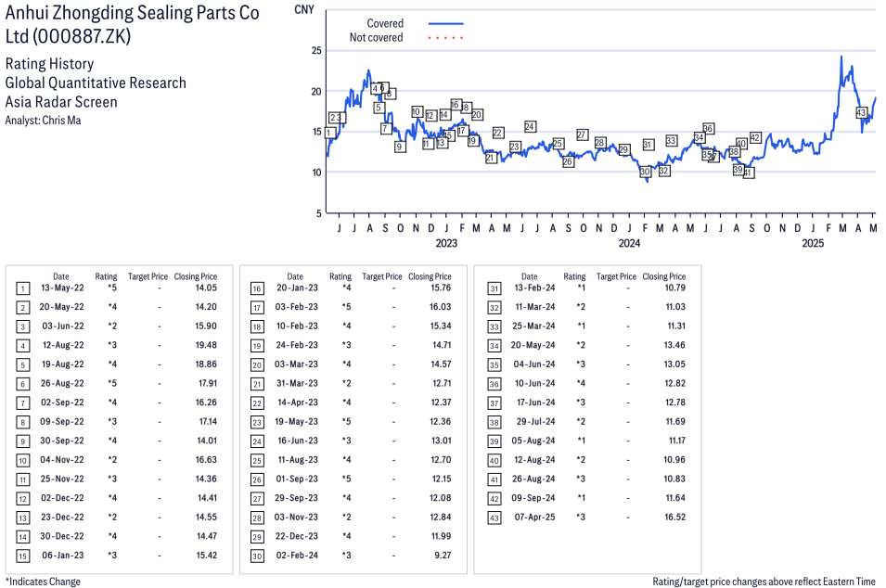Select the Eastern Time footnote text

[x=764, y=582]
